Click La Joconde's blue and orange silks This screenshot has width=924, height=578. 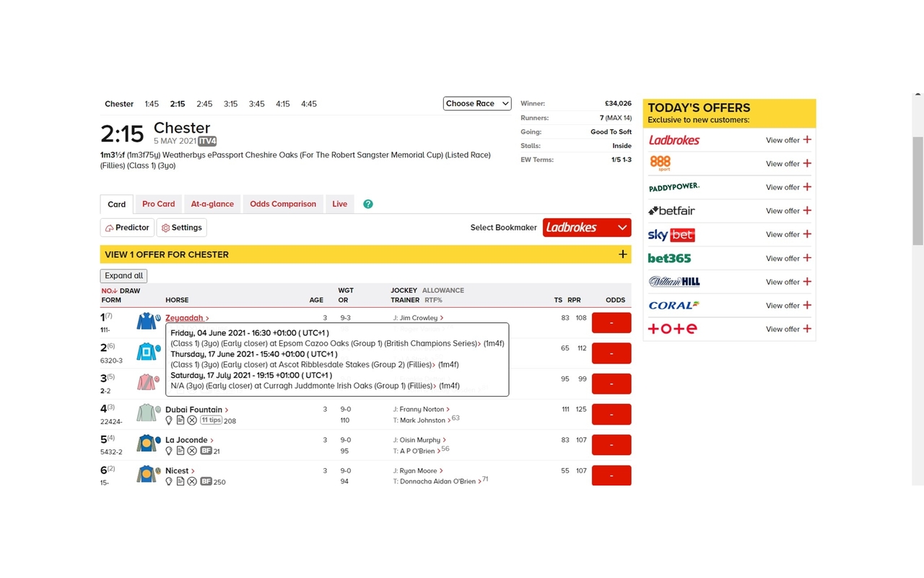147,443
